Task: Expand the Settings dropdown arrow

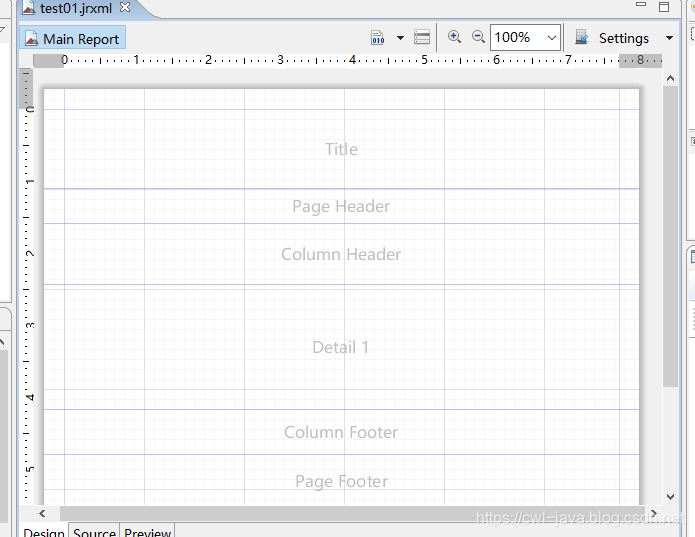Action: coord(669,38)
